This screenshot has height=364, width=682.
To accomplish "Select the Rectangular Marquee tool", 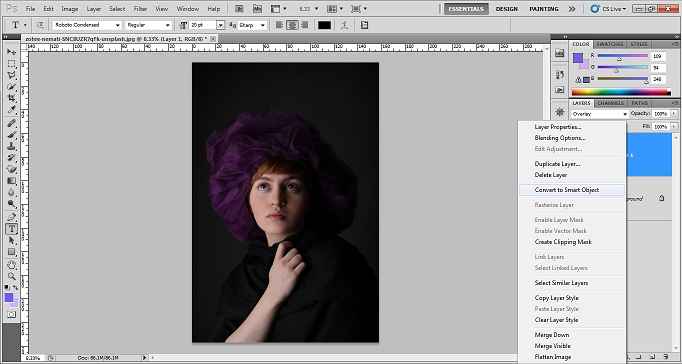I will point(11,63).
